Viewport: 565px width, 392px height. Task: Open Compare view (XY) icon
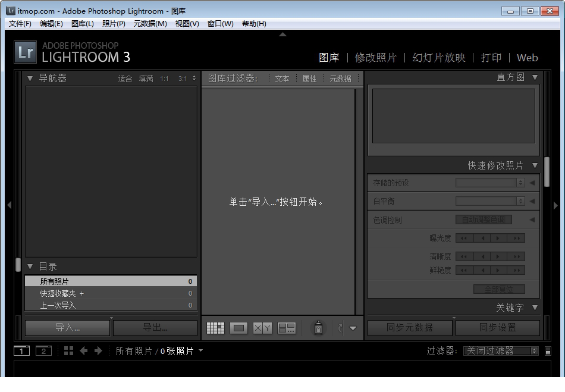pyautogui.click(x=262, y=328)
